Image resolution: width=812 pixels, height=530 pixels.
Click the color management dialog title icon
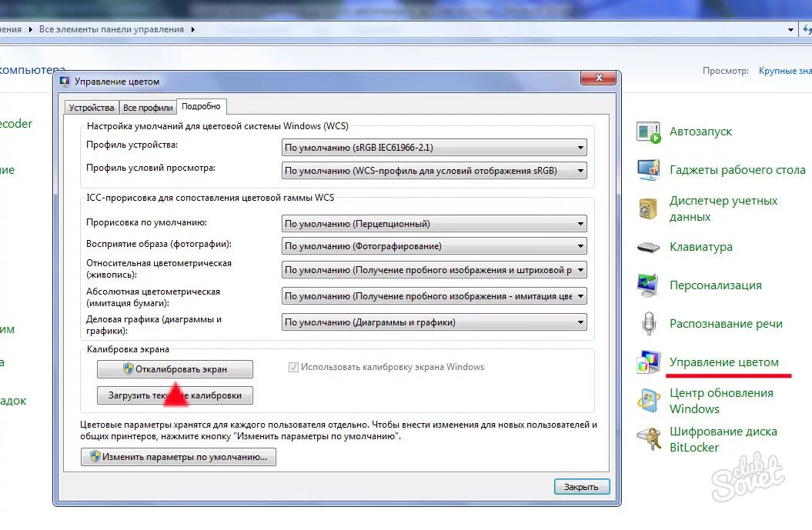[x=65, y=82]
